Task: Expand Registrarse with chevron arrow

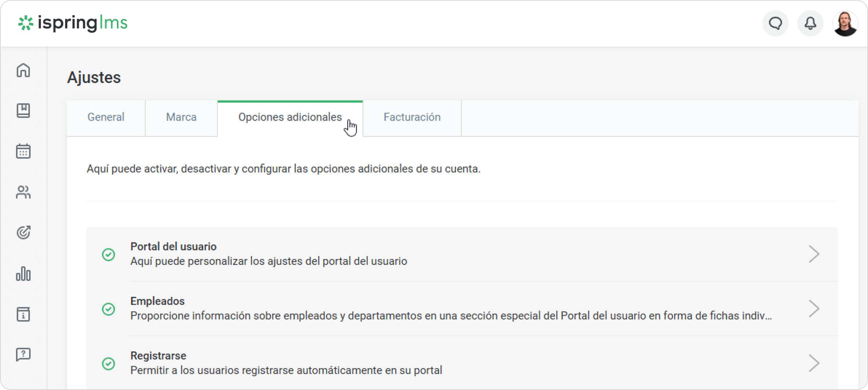Action: [x=814, y=363]
